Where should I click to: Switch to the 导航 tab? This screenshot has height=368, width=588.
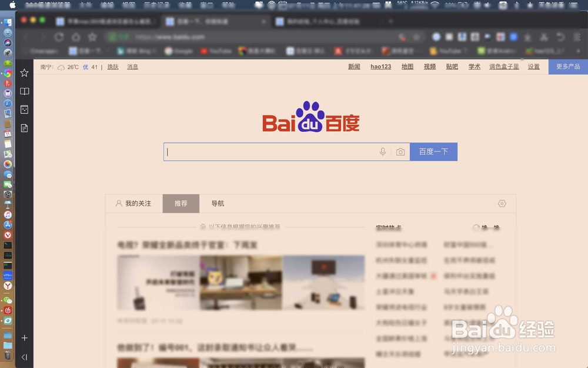[x=218, y=203]
